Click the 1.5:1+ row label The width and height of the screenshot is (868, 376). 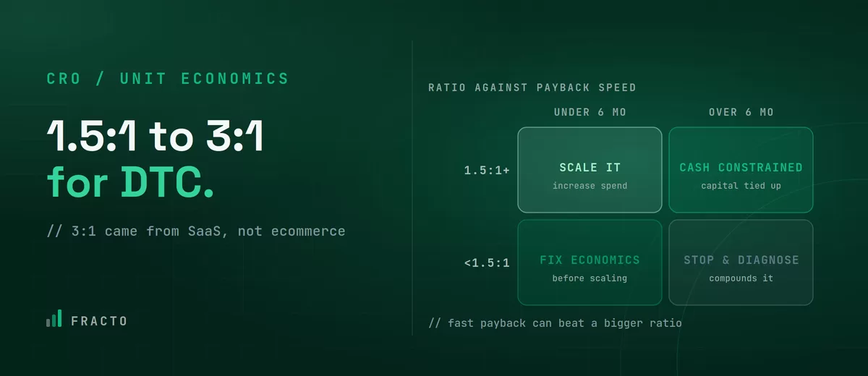click(x=487, y=171)
